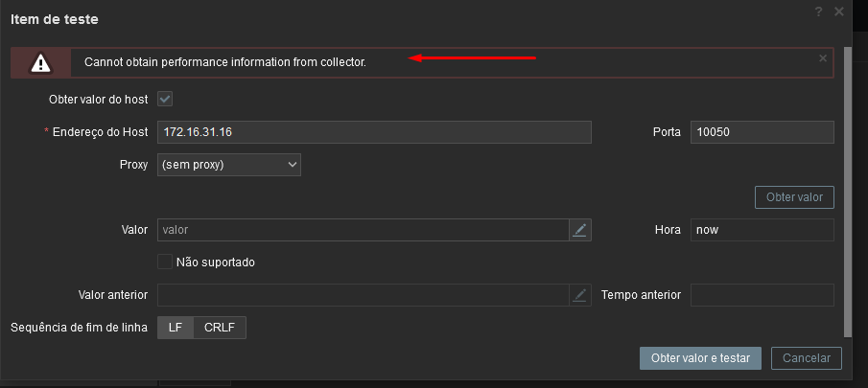868x388 pixels.
Task: Click Obter valor e testar button
Action: [x=700, y=358]
